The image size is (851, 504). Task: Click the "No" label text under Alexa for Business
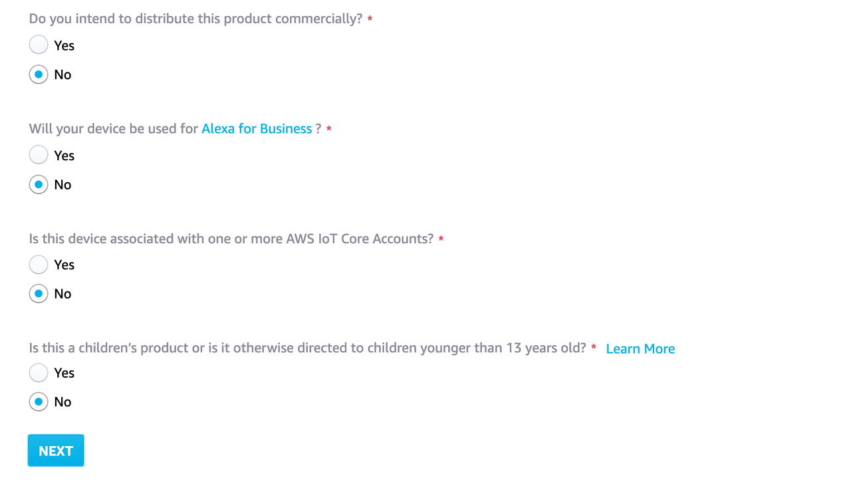(62, 185)
